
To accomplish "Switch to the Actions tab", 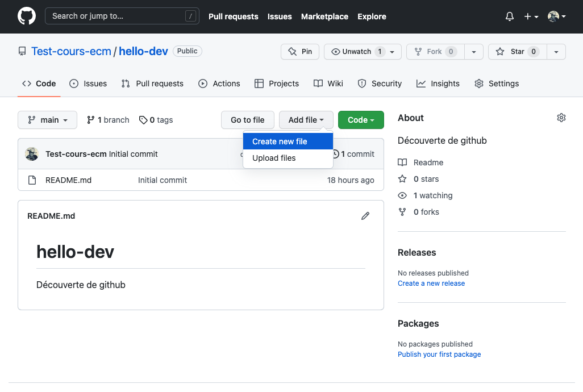I will [x=219, y=84].
